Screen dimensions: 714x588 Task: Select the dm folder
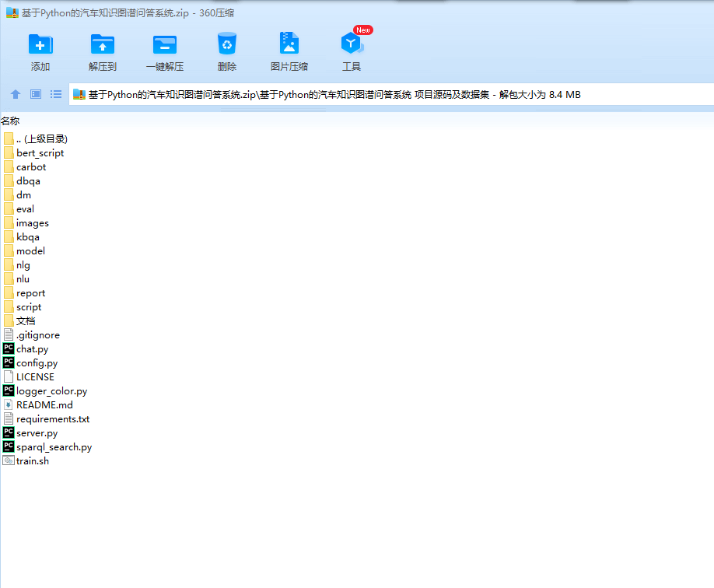click(x=17, y=195)
